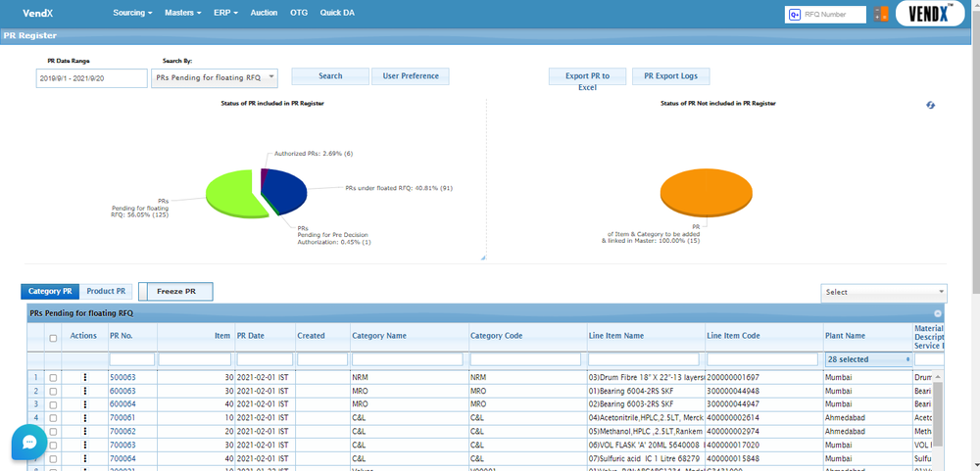Sort by PR No. column header
Image resolution: width=980 pixels, height=471 pixels.
click(x=122, y=336)
